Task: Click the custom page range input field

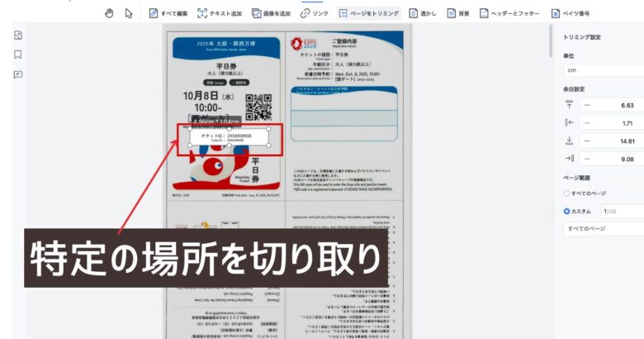Action: click(x=621, y=211)
